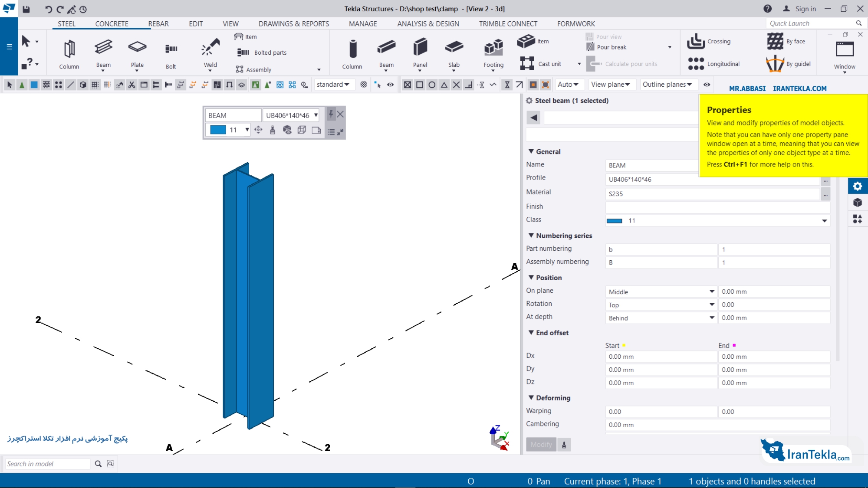Screen dimensions: 868x488
Task: Open the STEEL ribbon tab
Action: 67,24
